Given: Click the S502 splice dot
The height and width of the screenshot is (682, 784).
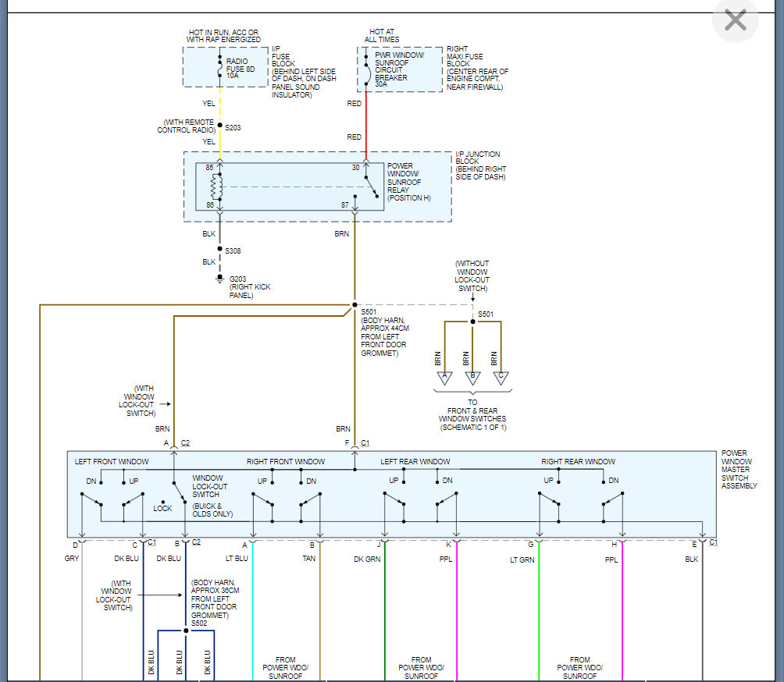Looking at the screenshot, I should pyautogui.click(x=186, y=630).
